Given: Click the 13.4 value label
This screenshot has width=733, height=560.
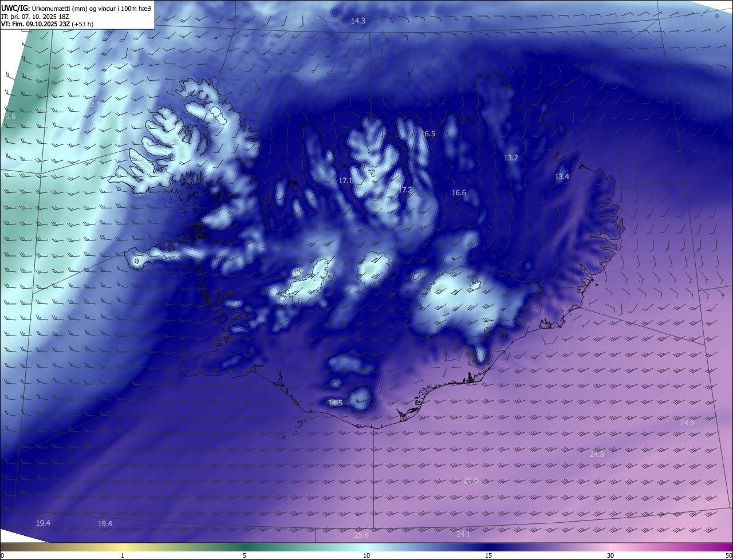Looking at the screenshot, I should pyautogui.click(x=562, y=177).
